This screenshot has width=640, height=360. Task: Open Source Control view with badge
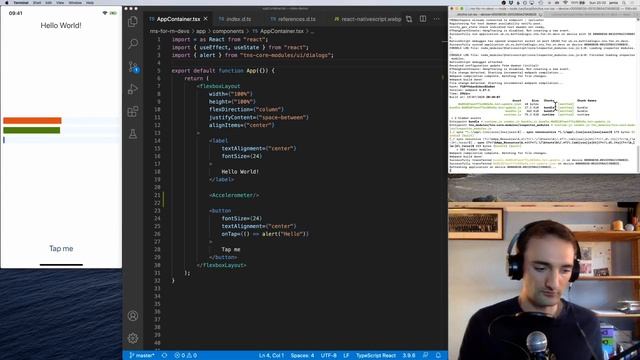[x=133, y=67]
